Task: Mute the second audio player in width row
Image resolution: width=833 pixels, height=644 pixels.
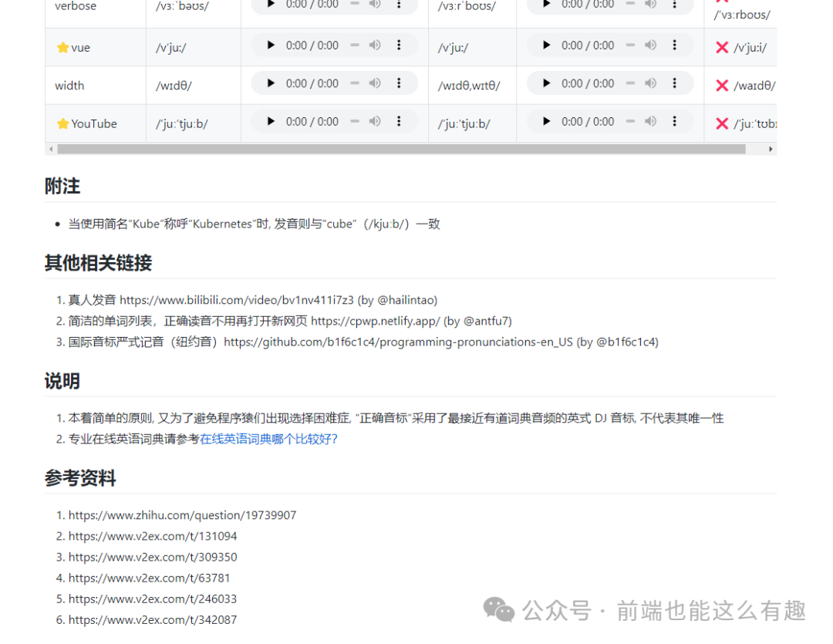Action: (650, 83)
